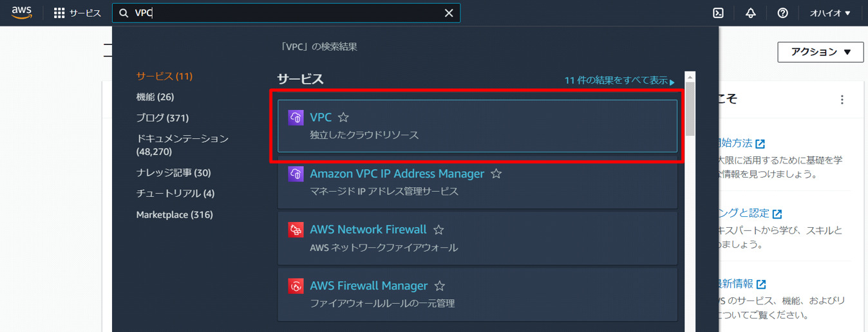
Task: Star Amazon VPC IP Address Manager
Action: 496,174
